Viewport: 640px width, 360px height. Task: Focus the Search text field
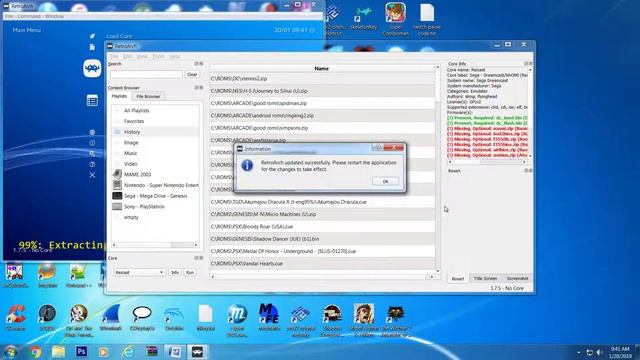[x=147, y=75]
